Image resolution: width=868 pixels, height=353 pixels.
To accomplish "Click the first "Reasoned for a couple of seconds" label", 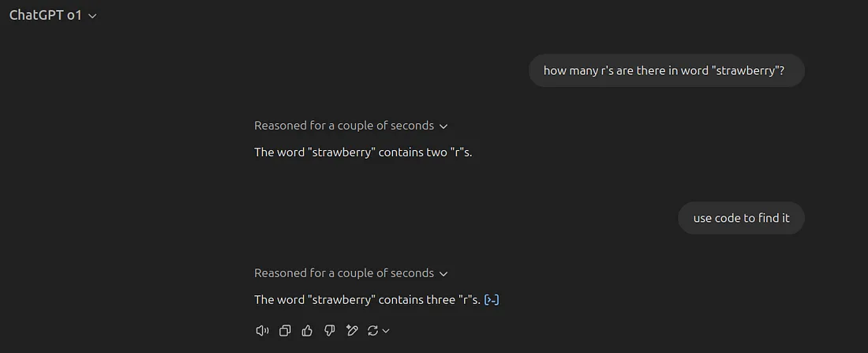I will click(x=344, y=126).
